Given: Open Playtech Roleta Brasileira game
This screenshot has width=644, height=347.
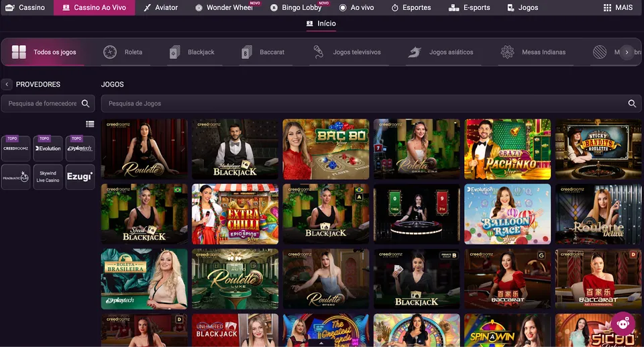Looking at the screenshot, I should pyautogui.click(x=144, y=279).
